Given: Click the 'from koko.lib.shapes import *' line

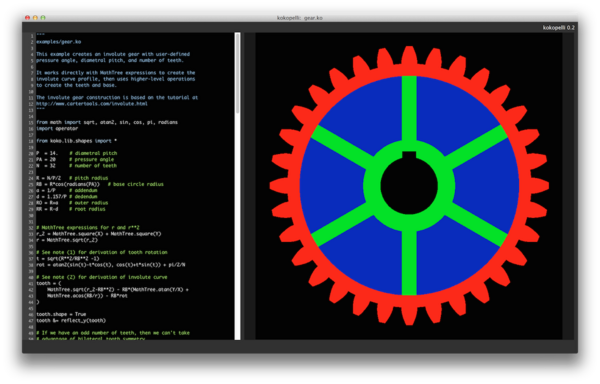Looking at the screenshot, I should (77, 141).
